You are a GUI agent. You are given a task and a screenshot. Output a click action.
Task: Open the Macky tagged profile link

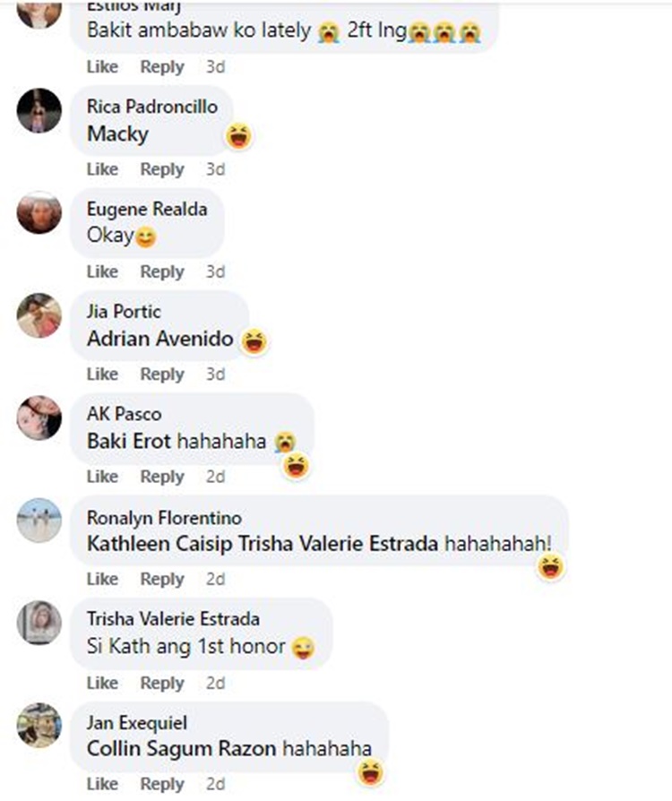click(x=117, y=134)
